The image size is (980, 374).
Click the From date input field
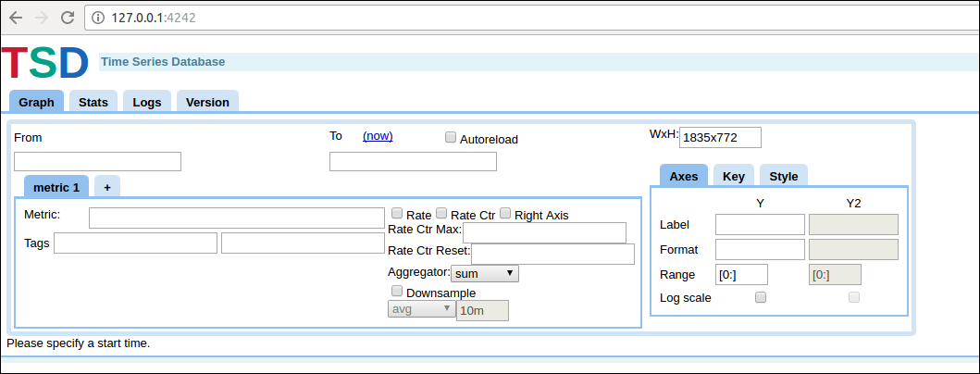click(x=97, y=161)
